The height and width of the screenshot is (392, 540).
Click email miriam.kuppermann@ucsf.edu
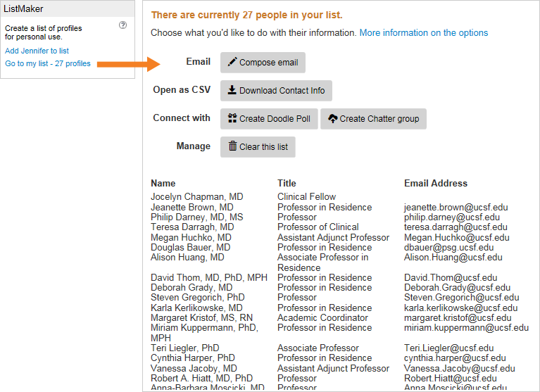click(466, 328)
